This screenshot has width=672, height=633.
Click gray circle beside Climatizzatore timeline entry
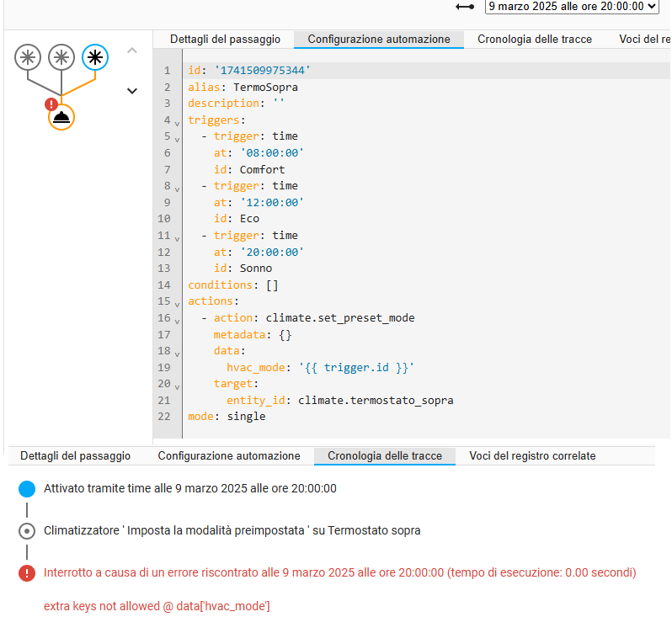27,531
